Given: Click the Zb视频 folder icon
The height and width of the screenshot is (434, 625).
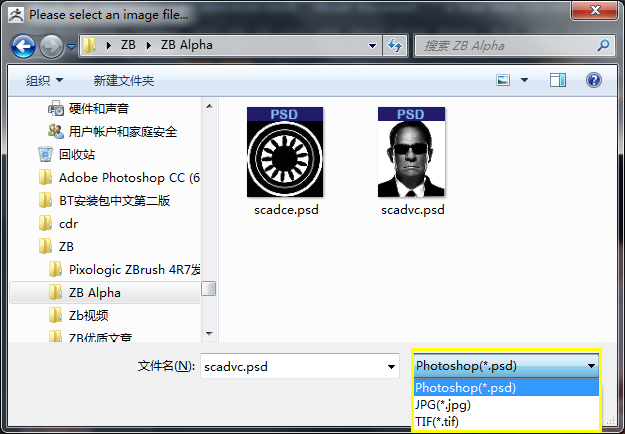Looking at the screenshot, I should click(x=55, y=315).
